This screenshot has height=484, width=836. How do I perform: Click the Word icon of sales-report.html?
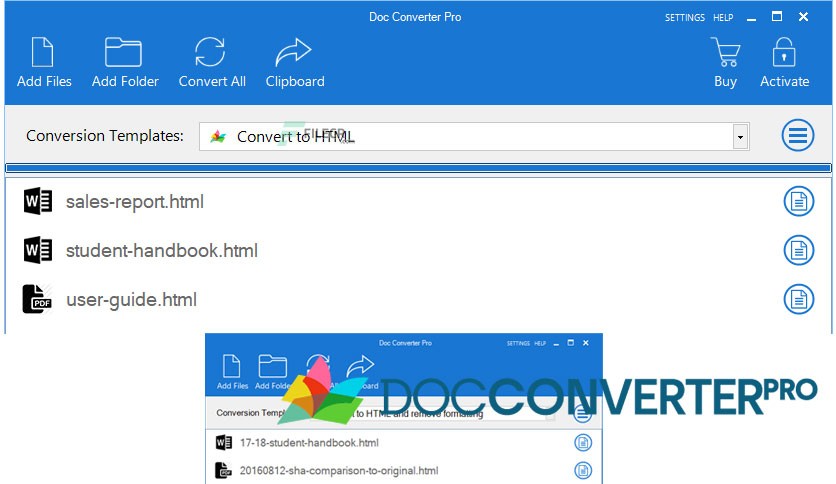tap(37, 201)
